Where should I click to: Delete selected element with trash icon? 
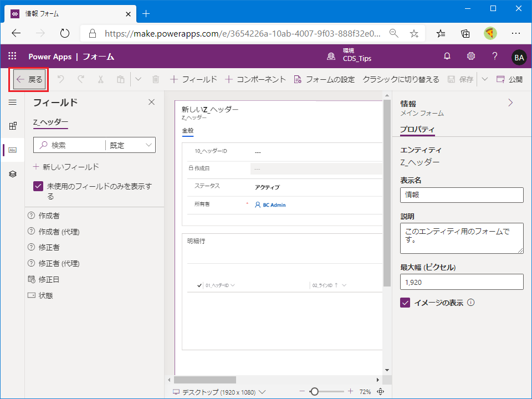click(x=156, y=79)
